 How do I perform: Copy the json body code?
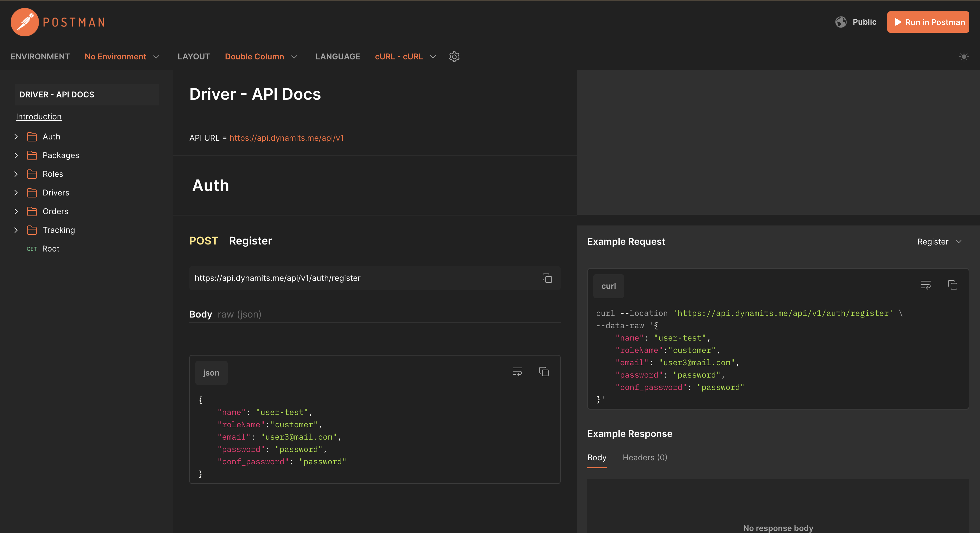pos(544,372)
